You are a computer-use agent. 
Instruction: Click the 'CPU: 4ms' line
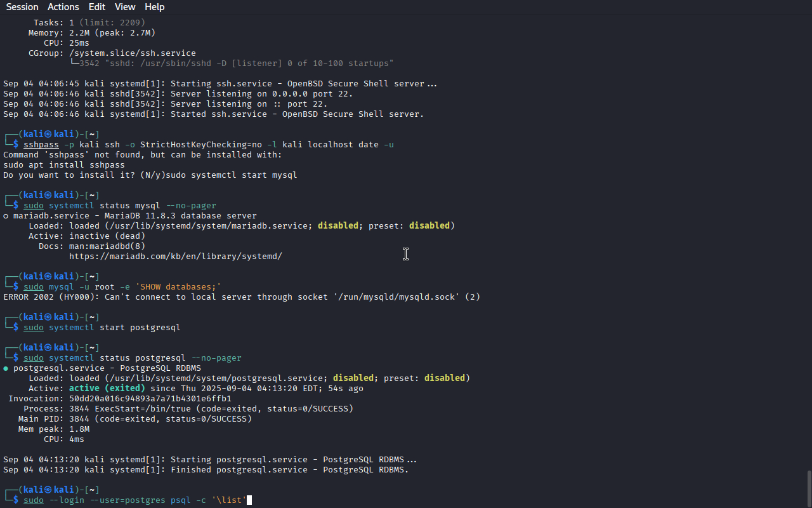64,439
